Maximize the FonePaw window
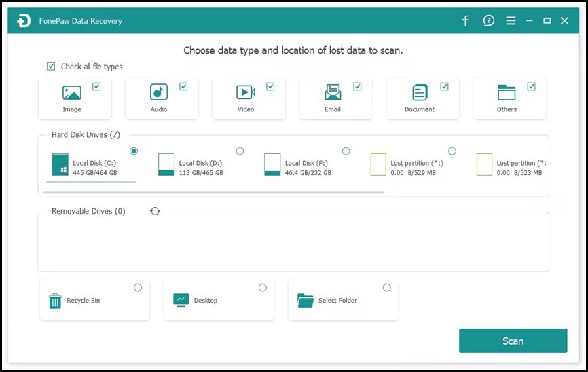The width and height of the screenshot is (588, 372). [547, 20]
